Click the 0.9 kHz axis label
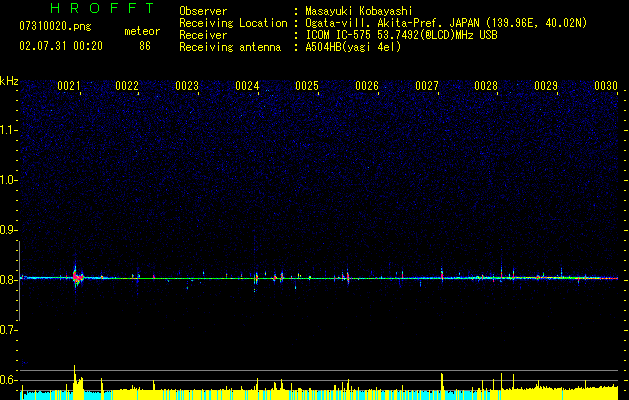 point(8,230)
